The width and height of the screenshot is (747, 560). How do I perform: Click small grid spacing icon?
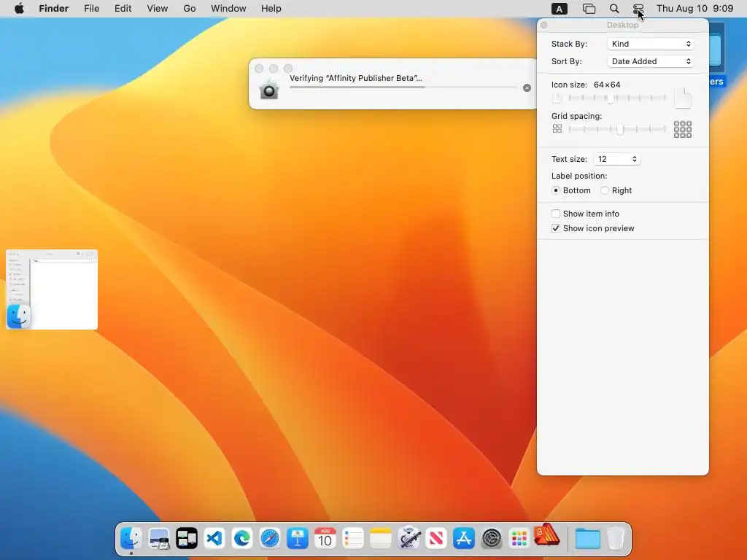pyautogui.click(x=557, y=128)
